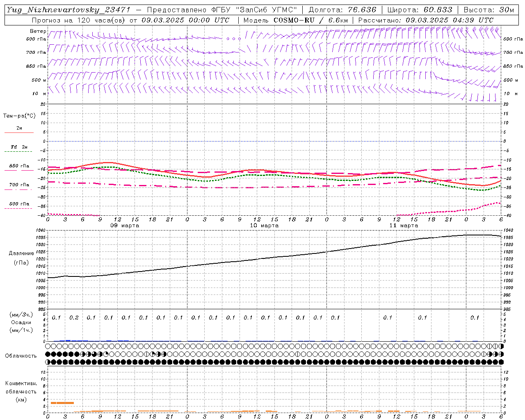Click '500 гПа' temperature legend entry

[19, 203]
